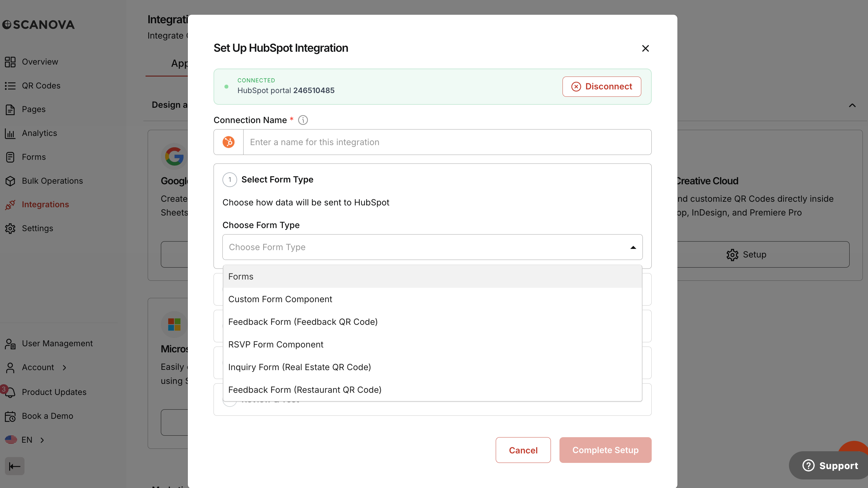Click the Pages document icon
868x488 pixels.
coord(10,110)
